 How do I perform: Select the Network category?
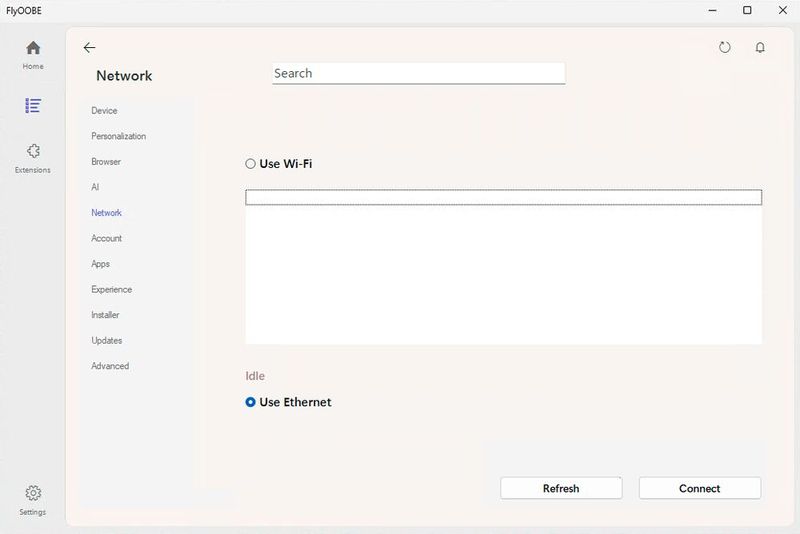(106, 213)
